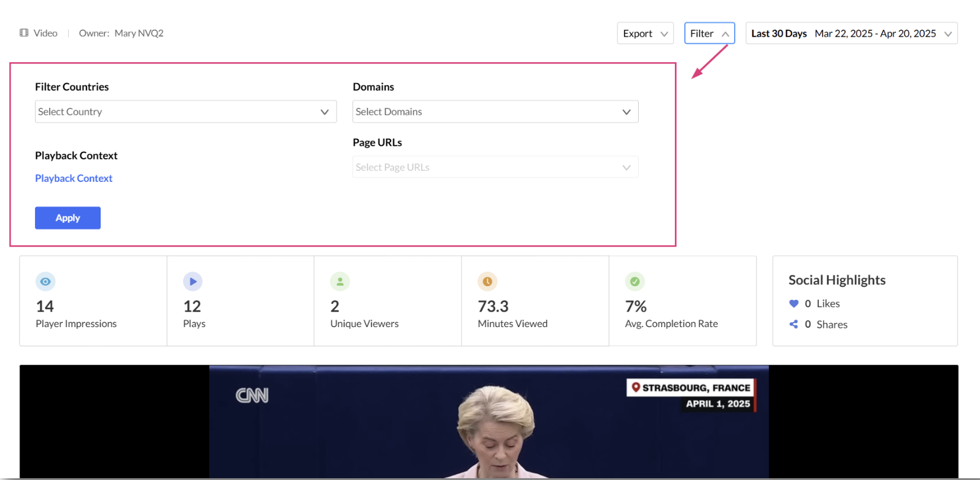Click the Unique Viewers person icon
The image size is (980, 480).
click(x=340, y=281)
